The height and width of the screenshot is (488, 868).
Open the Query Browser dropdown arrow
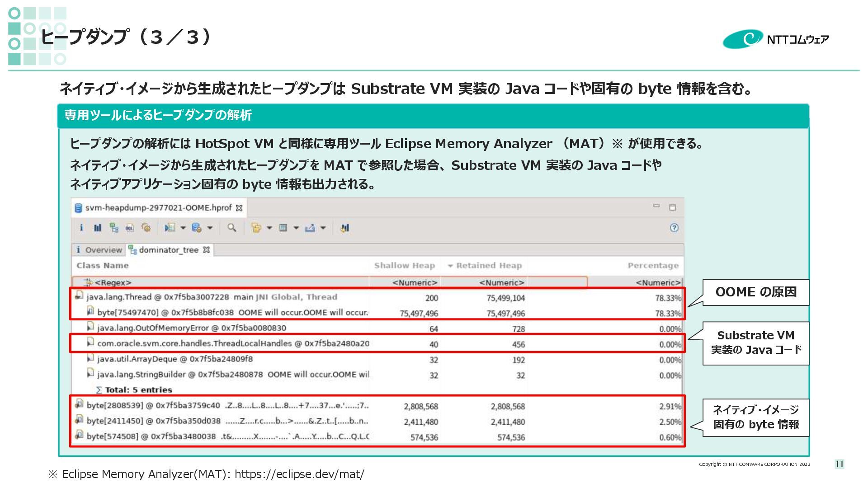click(x=210, y=228)
